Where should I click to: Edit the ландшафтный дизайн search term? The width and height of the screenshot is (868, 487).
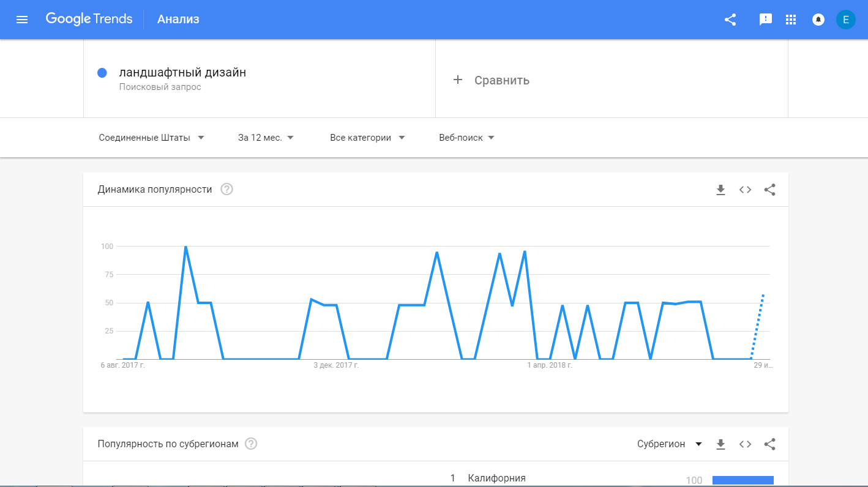coord(182,73)
